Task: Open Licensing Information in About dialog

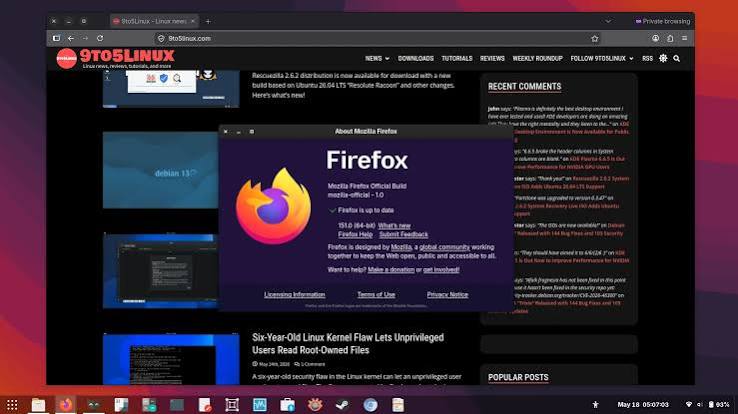Action: pyautogui.click(x=294, y=295)
